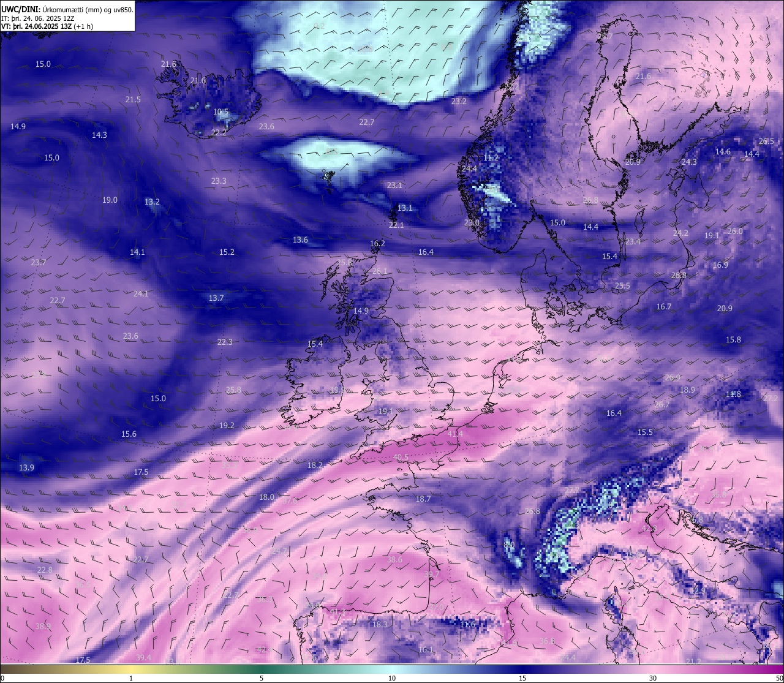Click the '19.2' value southwest of Ireland

227,425
